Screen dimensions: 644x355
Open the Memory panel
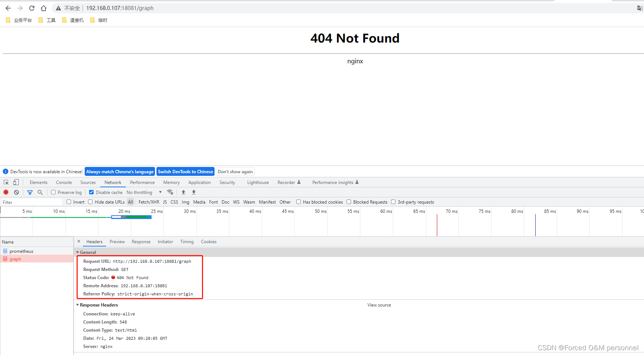click(x=172, y=182)
